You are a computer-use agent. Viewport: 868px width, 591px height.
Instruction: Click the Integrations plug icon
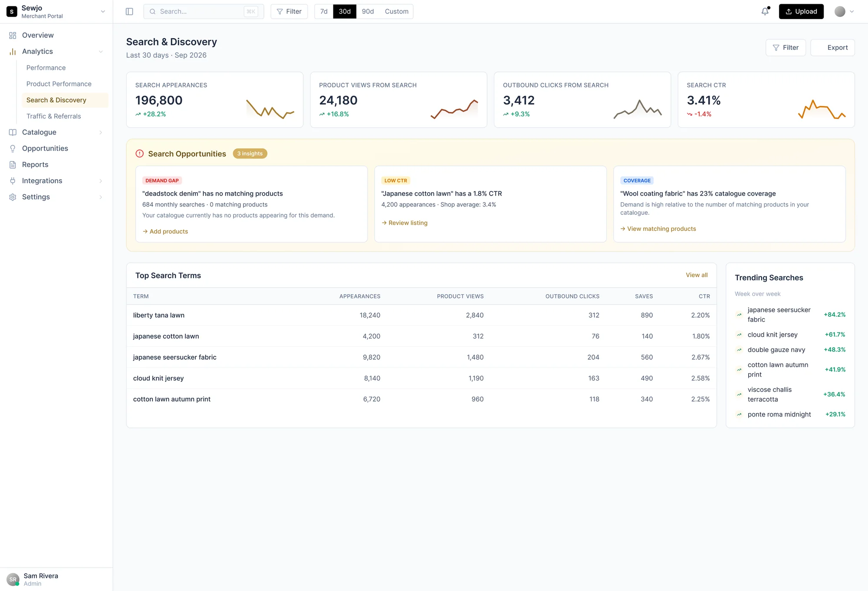click(13, 181)
